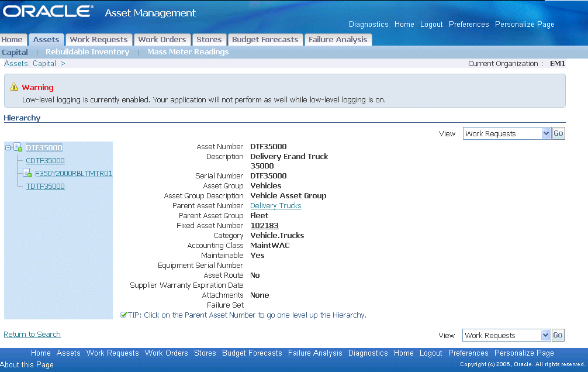Click the EM1 current organization value
The width and height of the screenshot is (588, 372).
coord(557,63)
